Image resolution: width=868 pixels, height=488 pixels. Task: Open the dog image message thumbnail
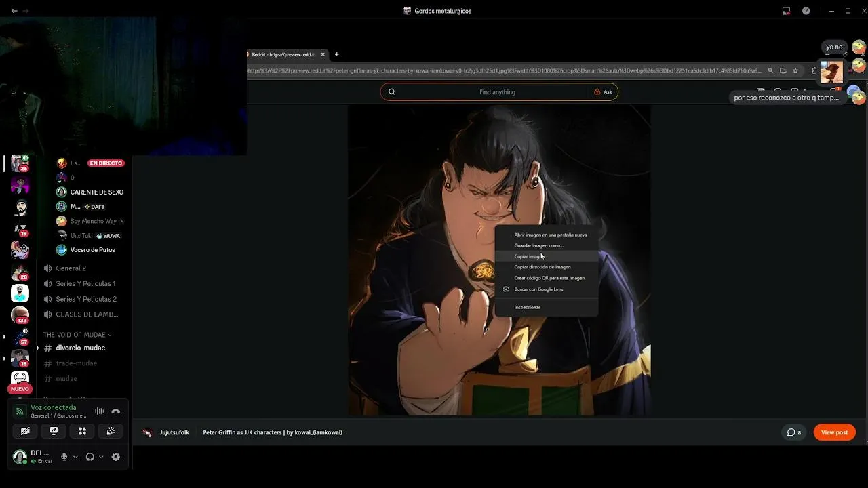click(831, 71)
